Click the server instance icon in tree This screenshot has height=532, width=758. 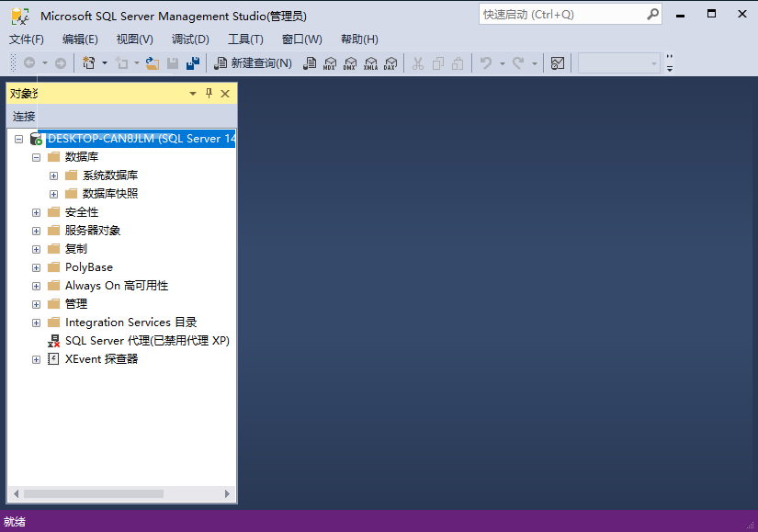coord(36,139)
